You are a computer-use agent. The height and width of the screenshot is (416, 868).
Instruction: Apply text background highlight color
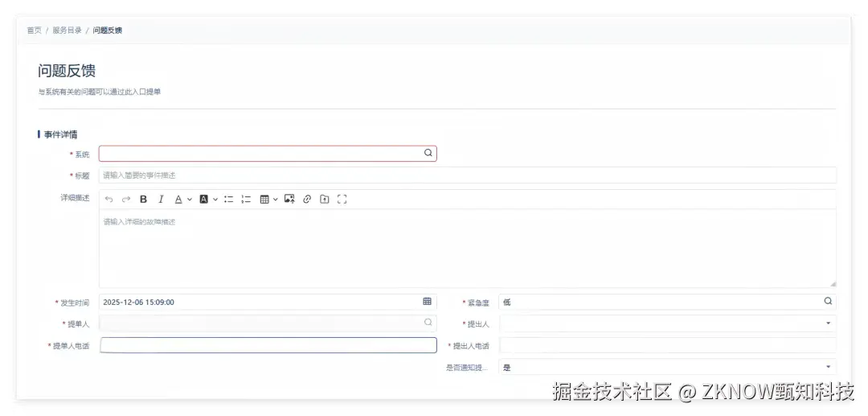tap(203, 200)
